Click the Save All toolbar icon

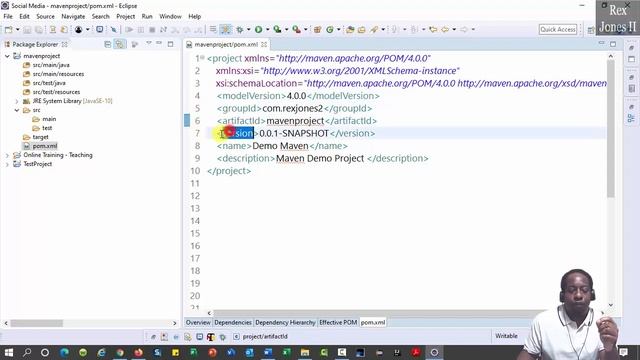coord(39,30)
